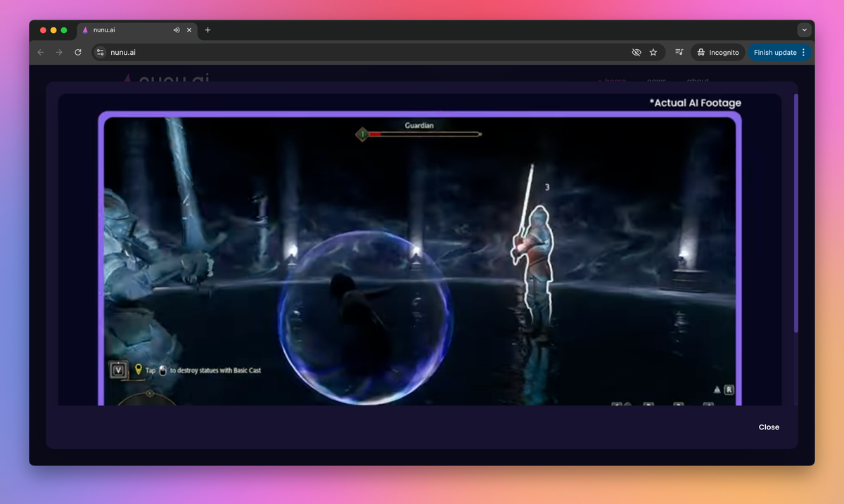Mute the nunu.ai tab audio

coord(177,30)
